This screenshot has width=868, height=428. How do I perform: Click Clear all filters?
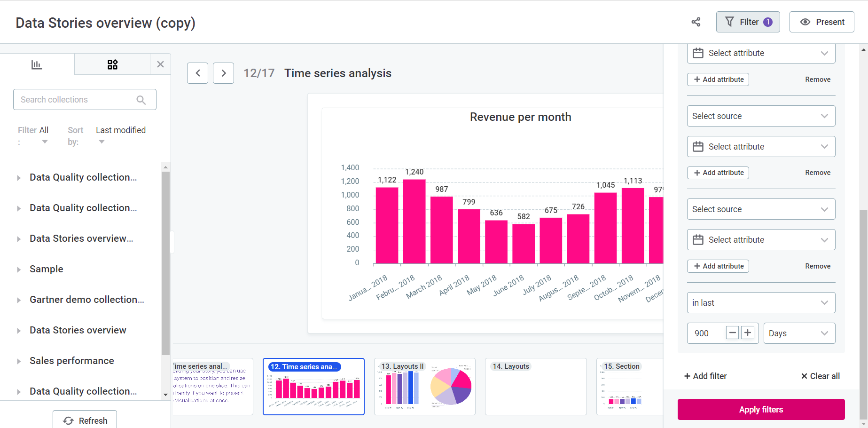point(820,376)
